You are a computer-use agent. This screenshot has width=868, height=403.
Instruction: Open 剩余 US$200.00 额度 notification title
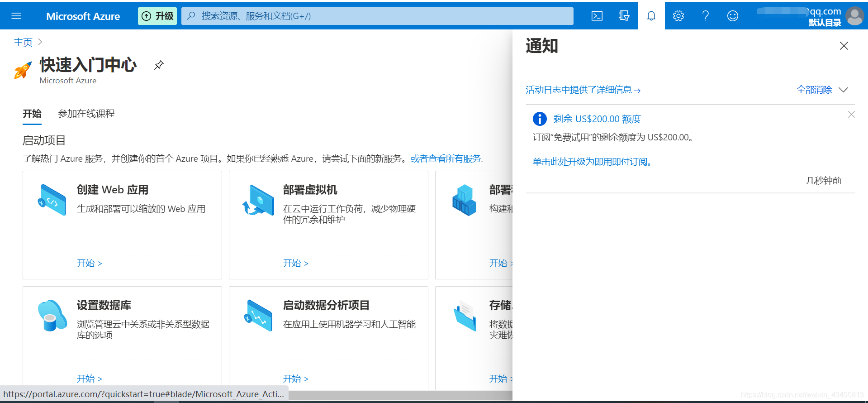coord(597,119)
